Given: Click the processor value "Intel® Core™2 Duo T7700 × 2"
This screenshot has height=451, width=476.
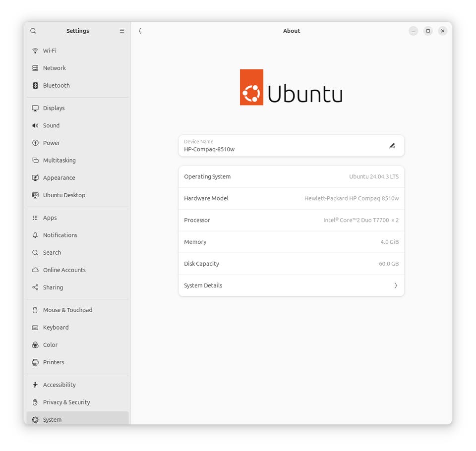Looking at the screenshot, I should 361,220.
